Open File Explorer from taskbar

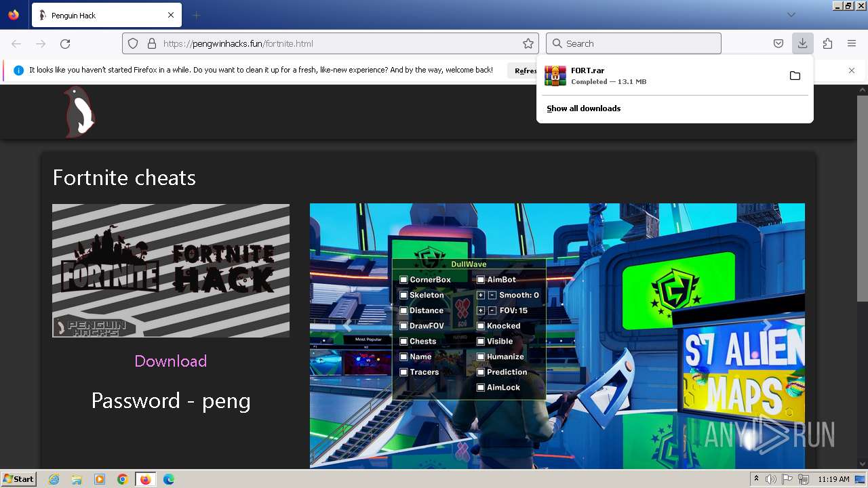77,479
